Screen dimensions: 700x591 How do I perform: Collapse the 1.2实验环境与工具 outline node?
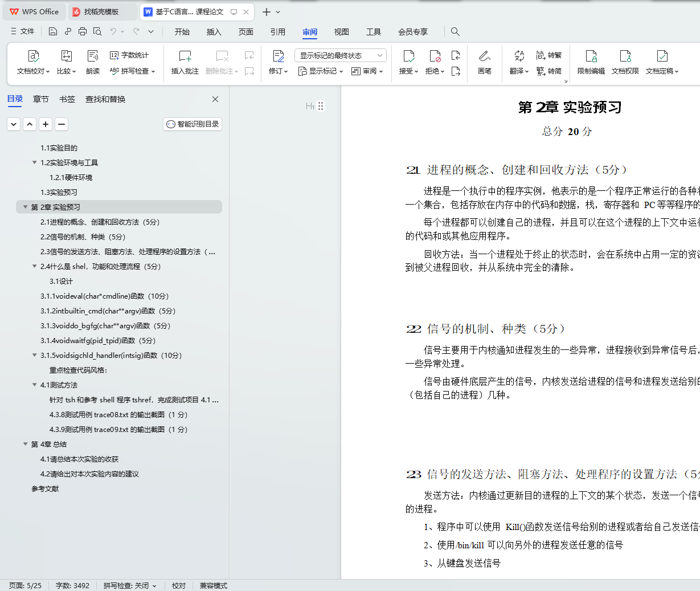click(34, 162)
